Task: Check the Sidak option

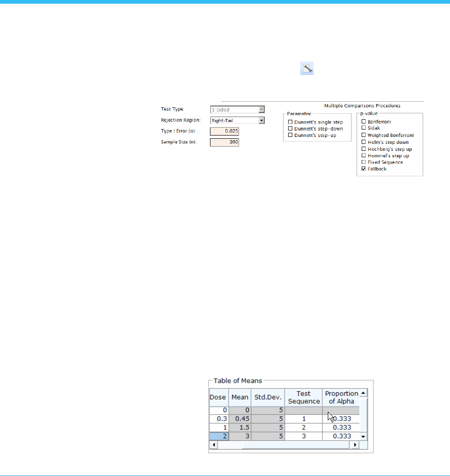Action: [x=364, y=128]
